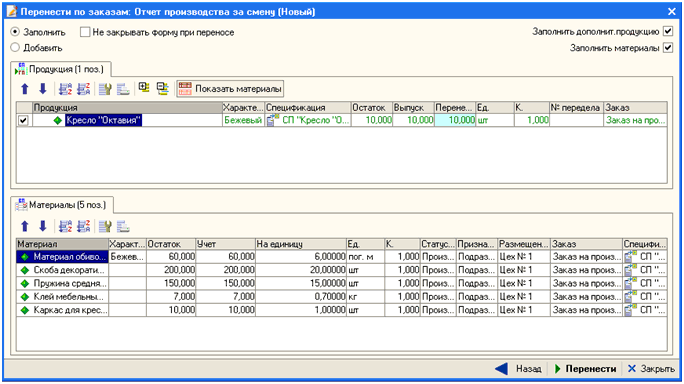Click Спецификация column header
This screenshot has width=684, height=384.
(308, 107)
